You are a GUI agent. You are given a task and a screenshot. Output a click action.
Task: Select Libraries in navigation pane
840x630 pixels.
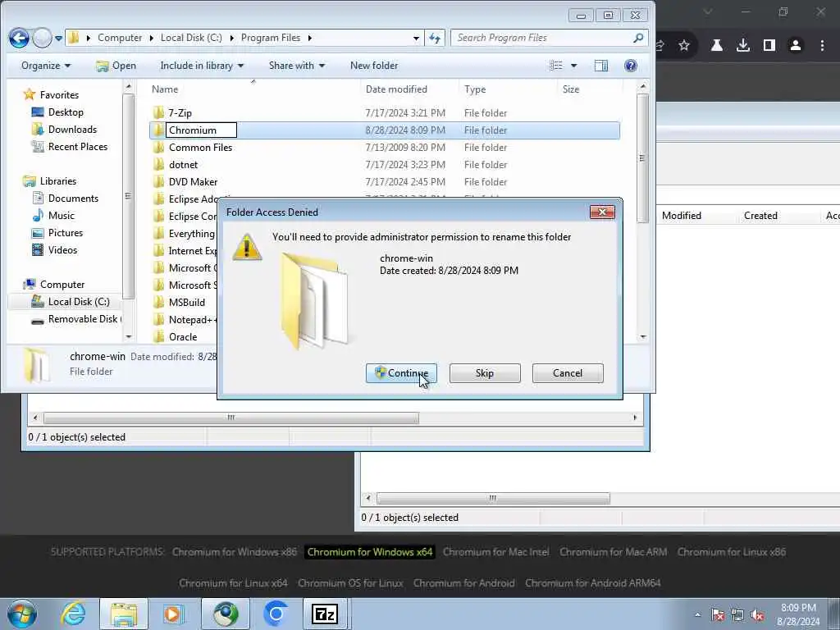pyautogui.click(x=58, y=181)
